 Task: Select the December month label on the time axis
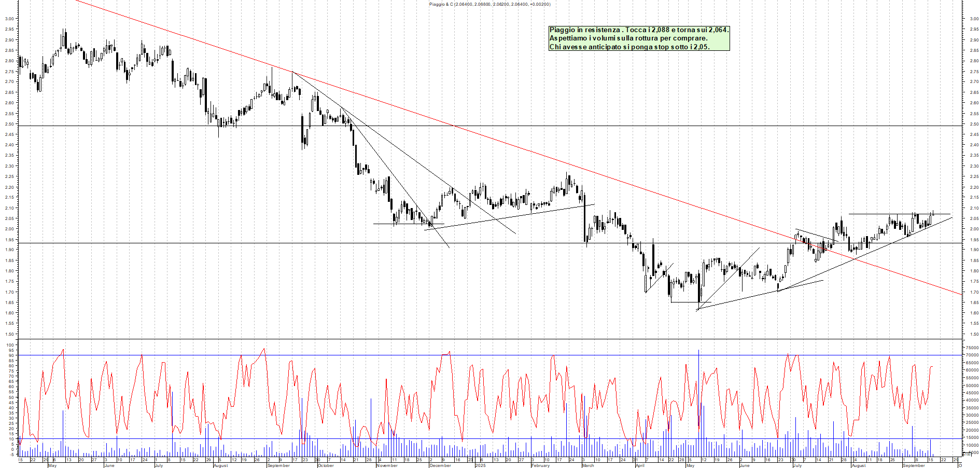point(440,465)
